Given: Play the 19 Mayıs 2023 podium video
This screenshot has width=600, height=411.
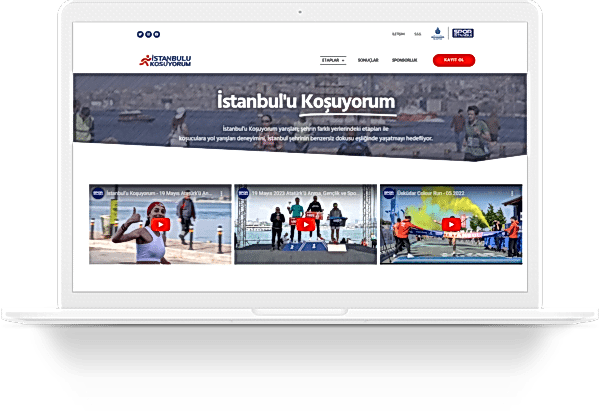Looking at the screenshot, I should pos(305,225).
